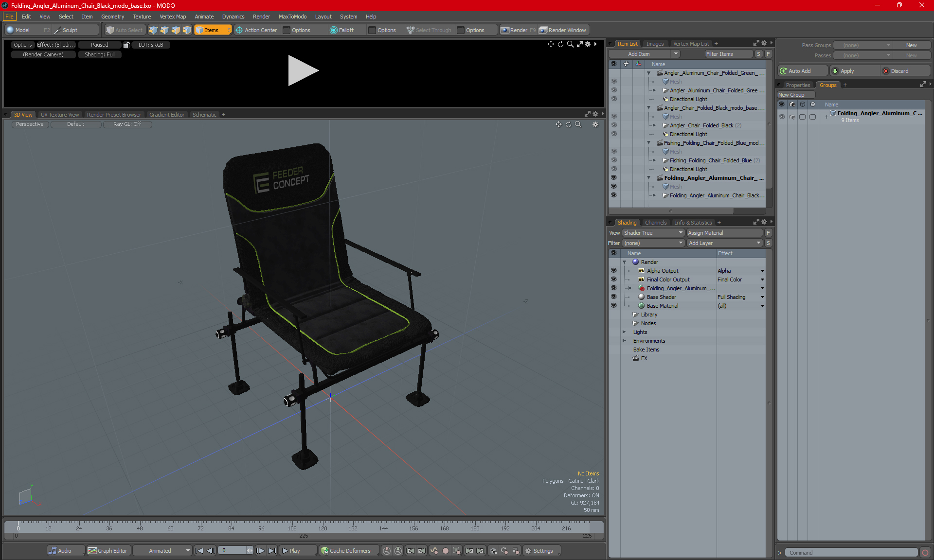Toggle visibility of Folding_Angler_Aluminum_Chair scene item
This screenshot has height=560, width=934.
click(614, 178)
